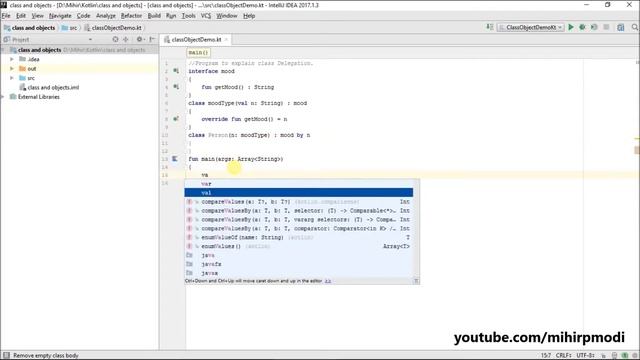Close the classObjectDemo.kt tab
The width and height of the screenshot is (640, 360).
tap(226, 40)
